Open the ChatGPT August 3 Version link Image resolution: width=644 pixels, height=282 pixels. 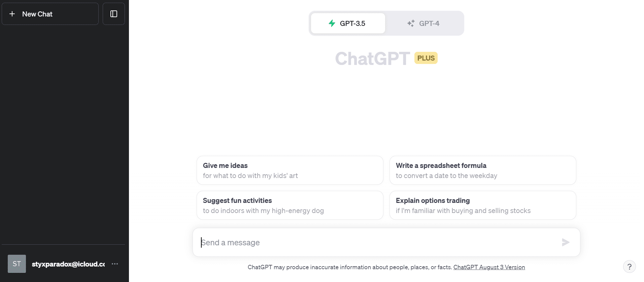(x=489, y=267)
